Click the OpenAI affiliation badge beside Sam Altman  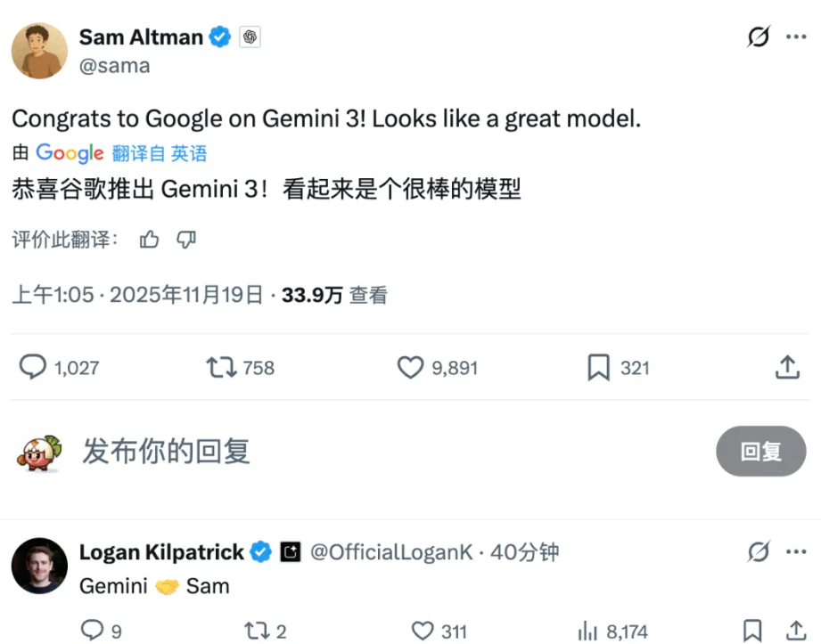click(x=250, y=37)
